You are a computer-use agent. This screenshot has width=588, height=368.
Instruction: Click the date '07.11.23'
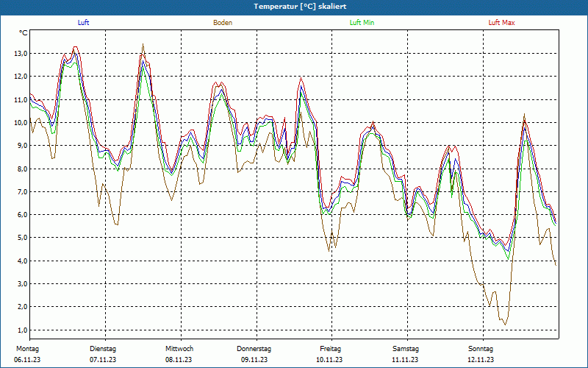tap(103, 360)
